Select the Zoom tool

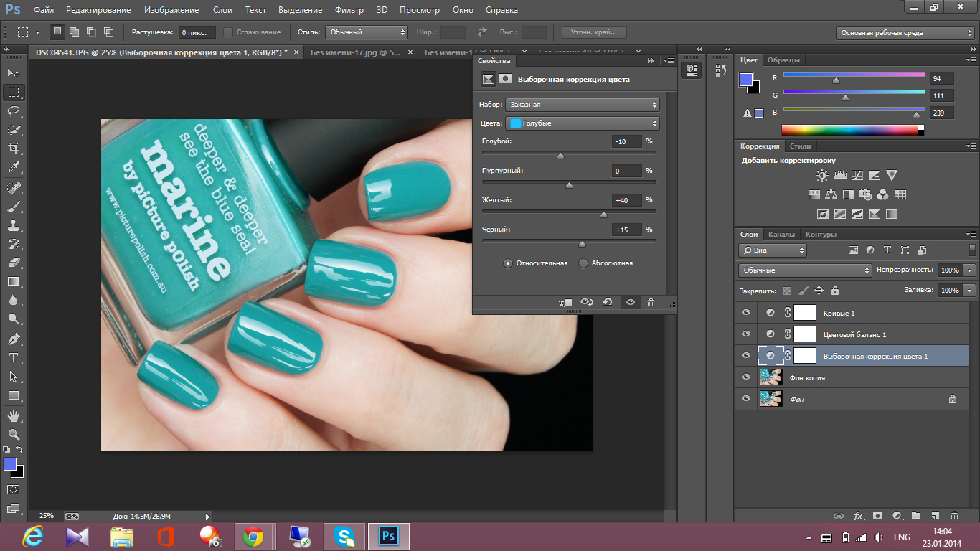[14, 434]
